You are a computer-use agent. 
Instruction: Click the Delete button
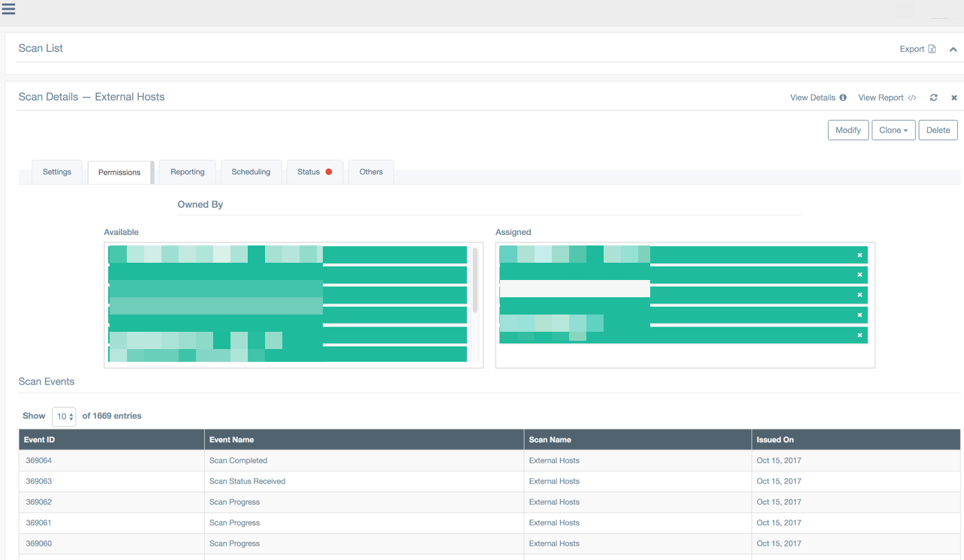point(938,130)
